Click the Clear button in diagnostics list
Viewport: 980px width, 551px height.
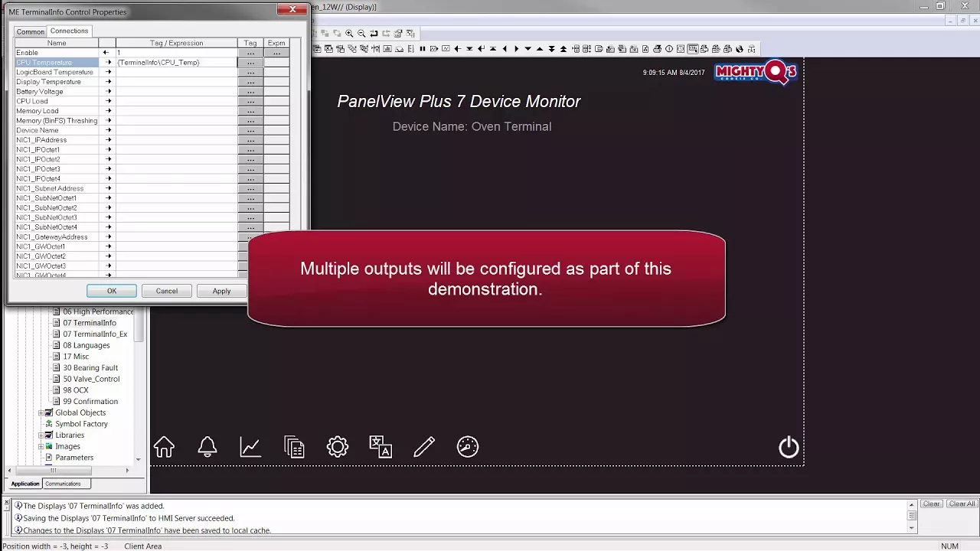[931, 504]
